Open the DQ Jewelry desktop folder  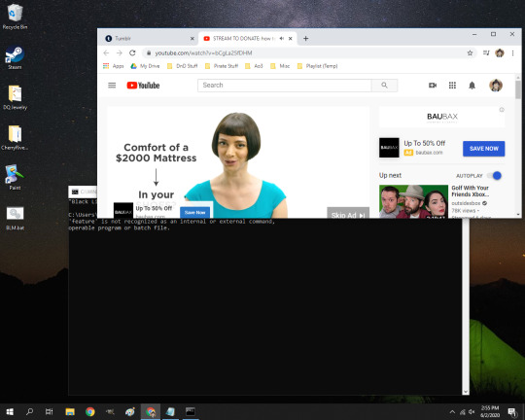pyautogui.click(x=15, y=97)
